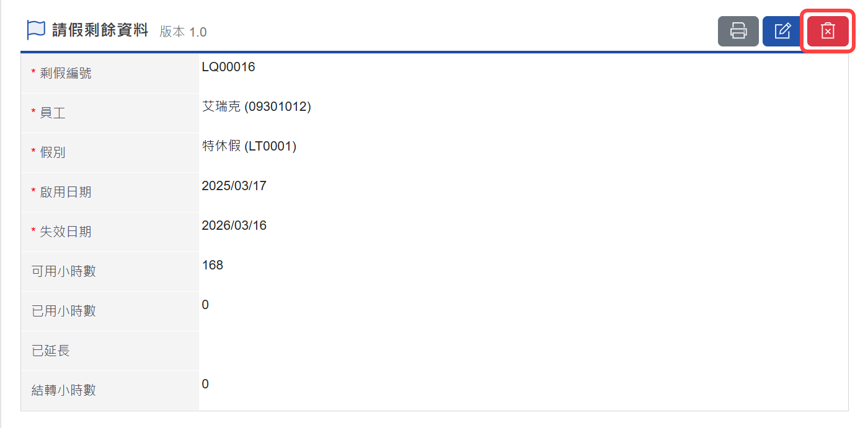Select the expiry date 2026/03/16

(234, 225)
